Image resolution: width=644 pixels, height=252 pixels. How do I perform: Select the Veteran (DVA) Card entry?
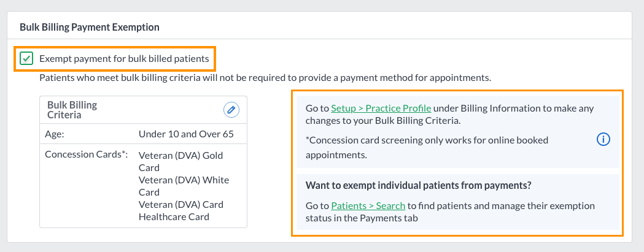pyautogui.click(x=181, y=204)
